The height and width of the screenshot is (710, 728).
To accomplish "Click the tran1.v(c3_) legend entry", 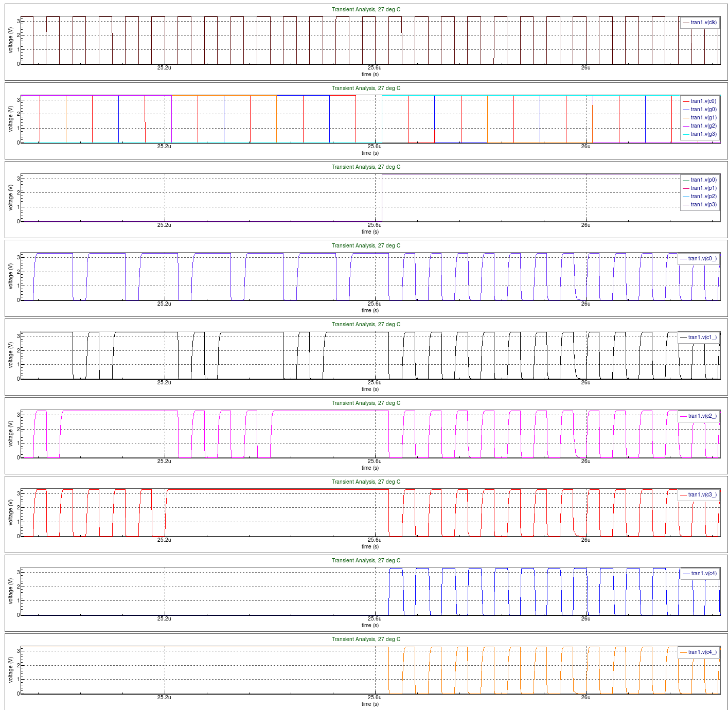I will (698, 495).
